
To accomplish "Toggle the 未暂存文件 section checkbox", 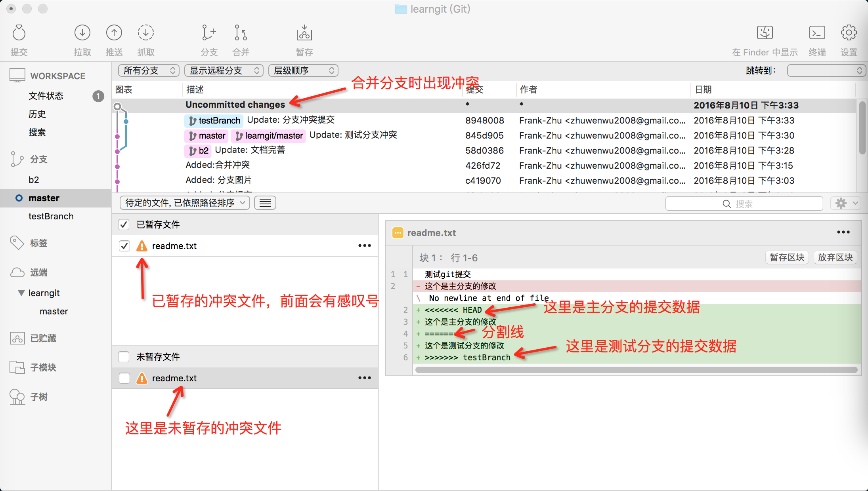I will (124, 357).
